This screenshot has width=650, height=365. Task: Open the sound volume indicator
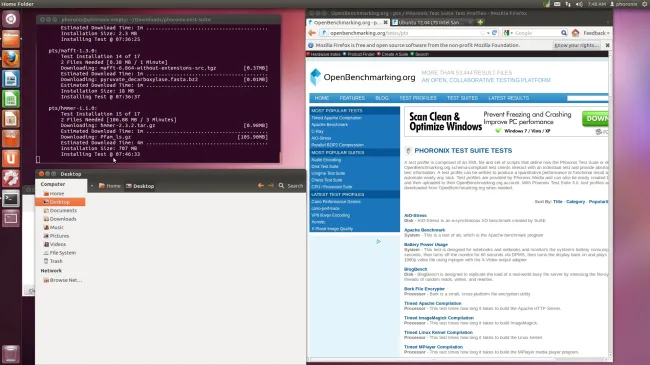click(x=579, y=4)
